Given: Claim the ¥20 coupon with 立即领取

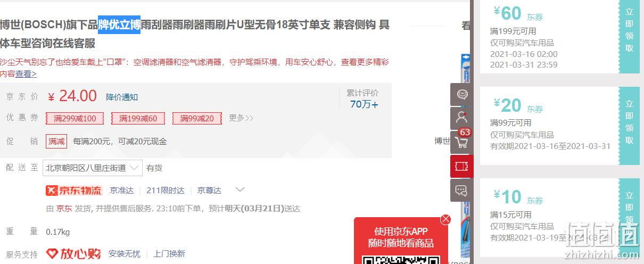Looking at the screenshot, I should (629, 125).
